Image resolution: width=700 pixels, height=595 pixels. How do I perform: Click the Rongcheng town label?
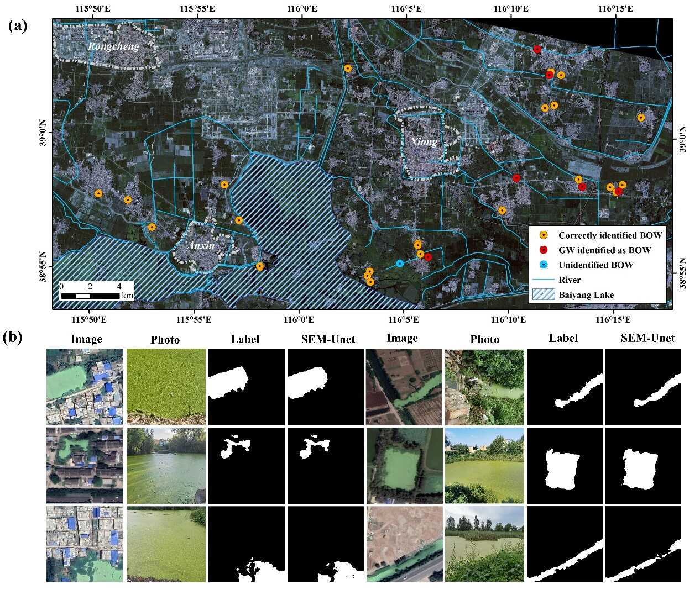113,46
